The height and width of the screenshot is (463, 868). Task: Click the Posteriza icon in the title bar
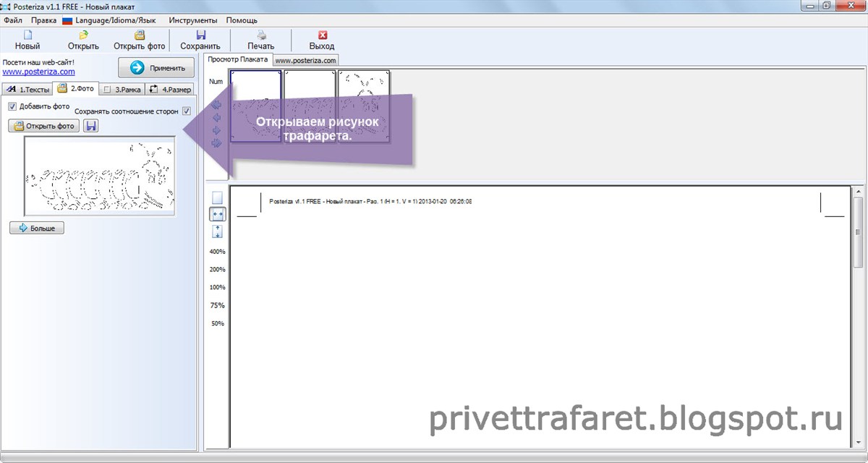(x=7, y=6)
